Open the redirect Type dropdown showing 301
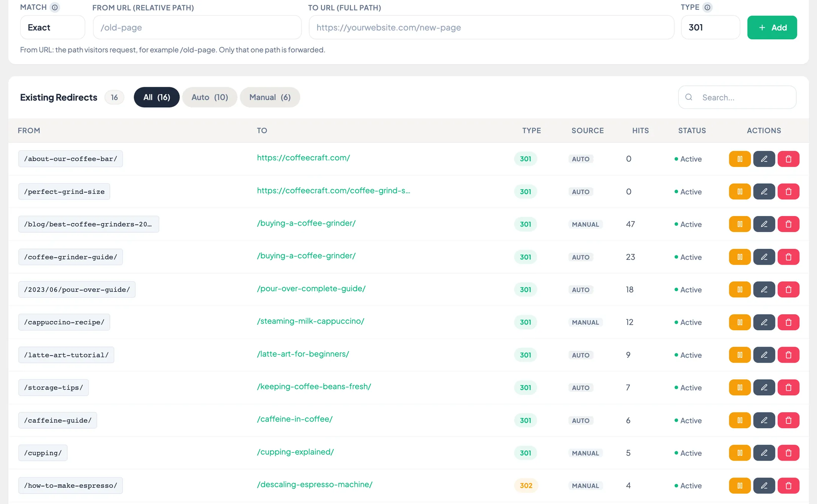 (710, 27)
